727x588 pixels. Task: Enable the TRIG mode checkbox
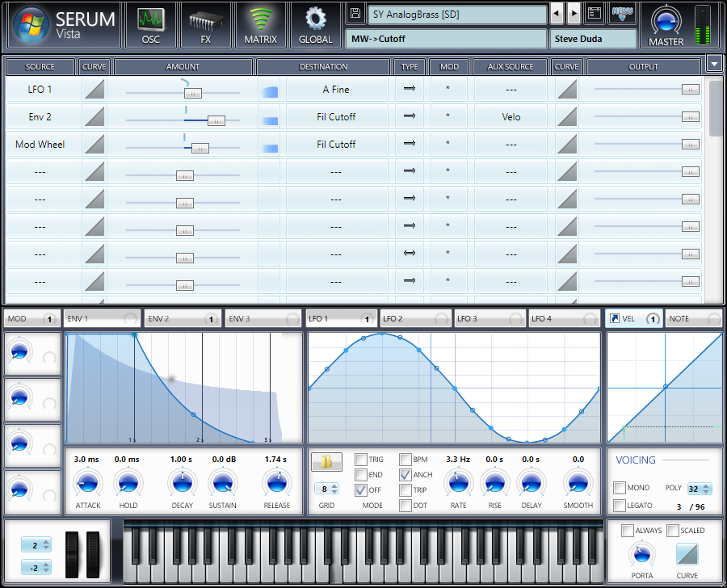click(361, 459)
